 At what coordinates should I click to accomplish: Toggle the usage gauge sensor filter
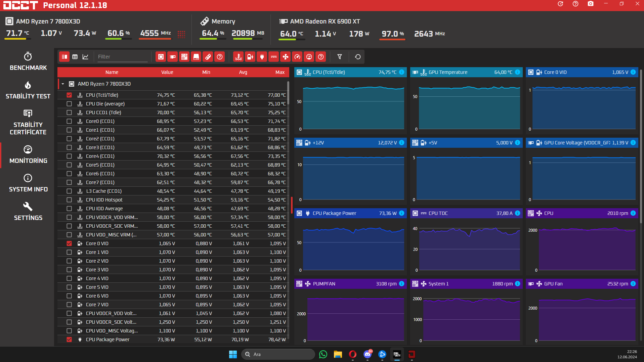[x=309, y=57]
